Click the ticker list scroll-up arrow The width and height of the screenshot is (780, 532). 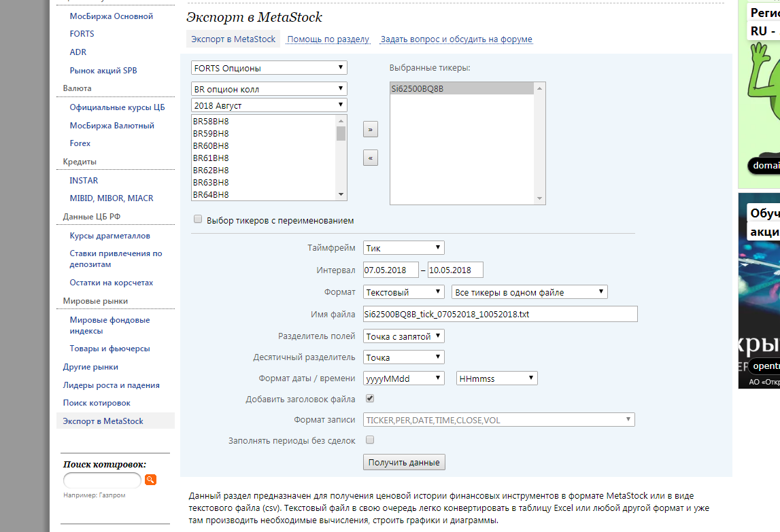coord(341,121)
